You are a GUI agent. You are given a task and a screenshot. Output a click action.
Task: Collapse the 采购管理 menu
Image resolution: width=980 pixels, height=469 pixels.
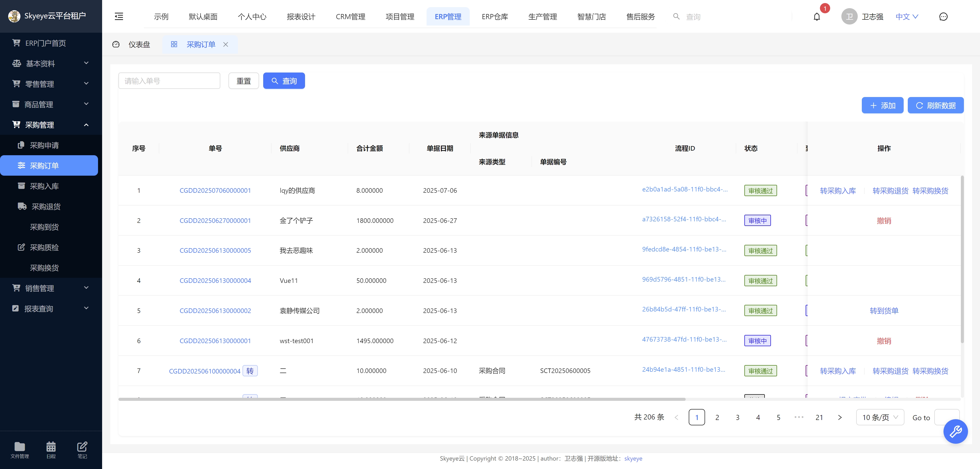pos(51,125)
